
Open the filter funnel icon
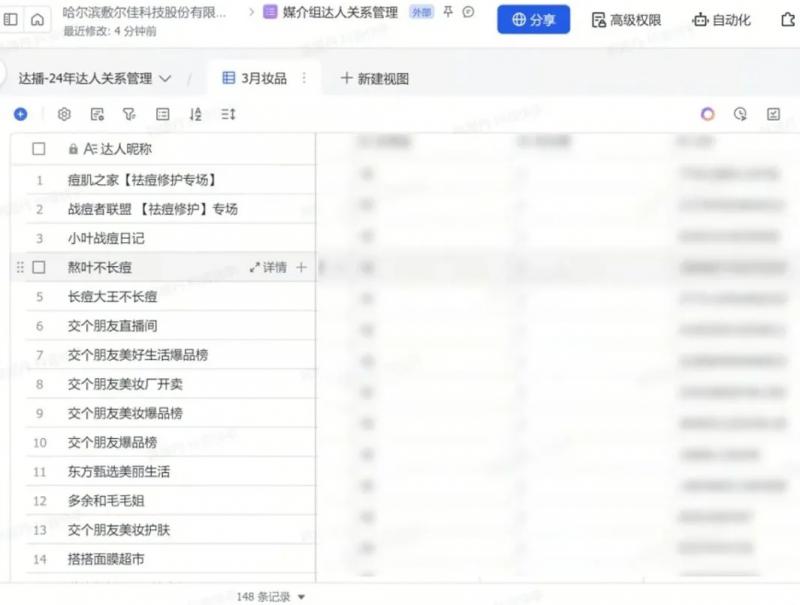pyautogui.click(x=129, y=115)
